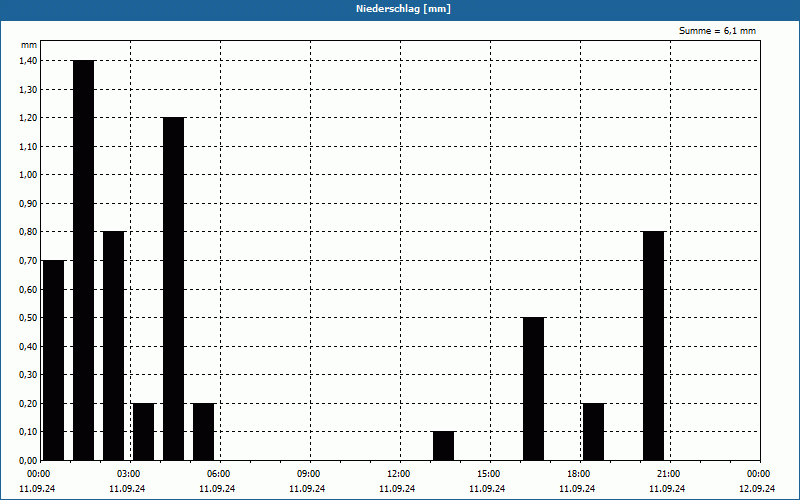Image resolution: width=800 pixels, height=500 pixels.
Task: Click the 'mm' unit label above the y-axis
Action: [29, 45]
